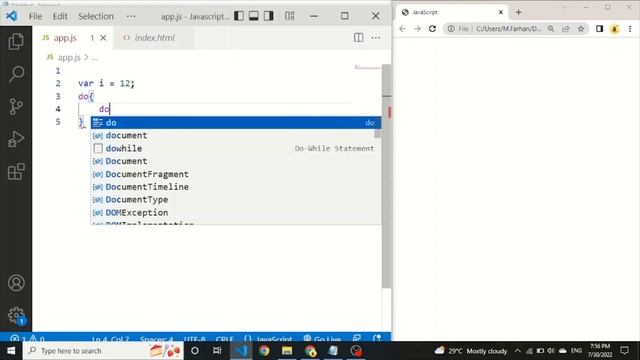Change encoding via UTF-8 status
Image resolution: width=640 pixels, height=360 pixels.
pos(195,338)
